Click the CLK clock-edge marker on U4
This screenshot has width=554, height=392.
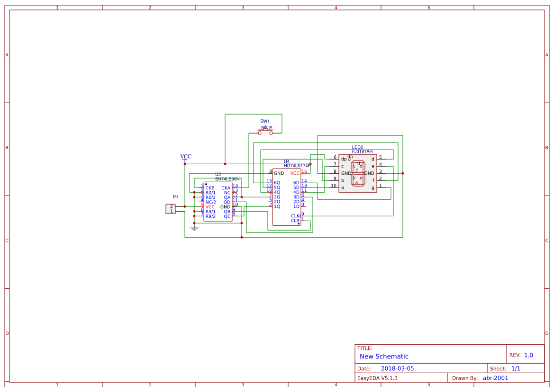[x=300, y=216]
